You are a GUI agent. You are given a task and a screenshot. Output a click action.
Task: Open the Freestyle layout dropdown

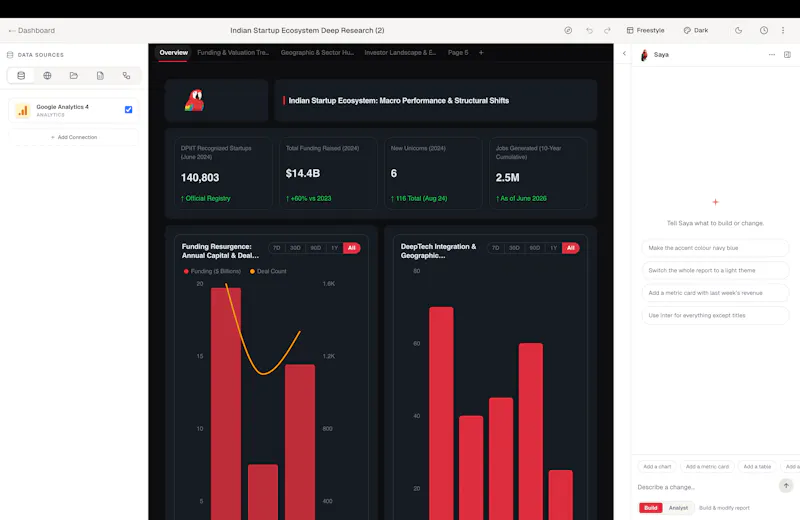645,31
